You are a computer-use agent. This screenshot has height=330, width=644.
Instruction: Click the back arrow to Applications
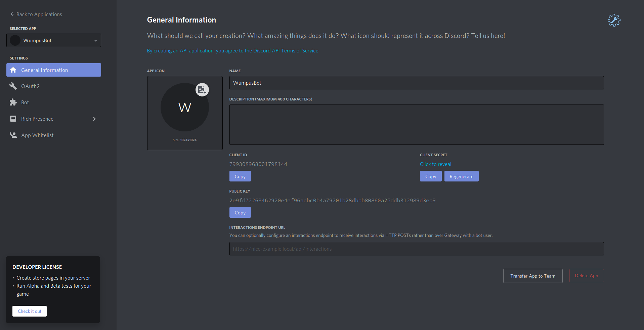(x=12, y=14)
